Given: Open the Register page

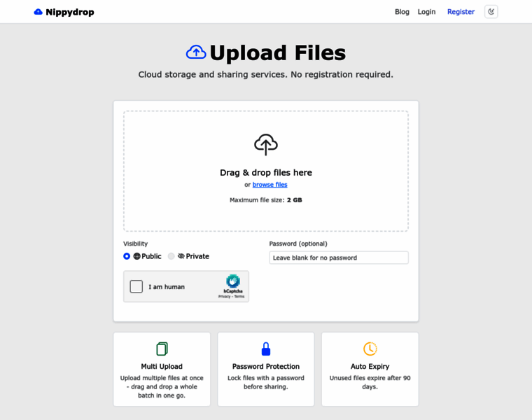Looking at the screenshot, I should 461,12.
